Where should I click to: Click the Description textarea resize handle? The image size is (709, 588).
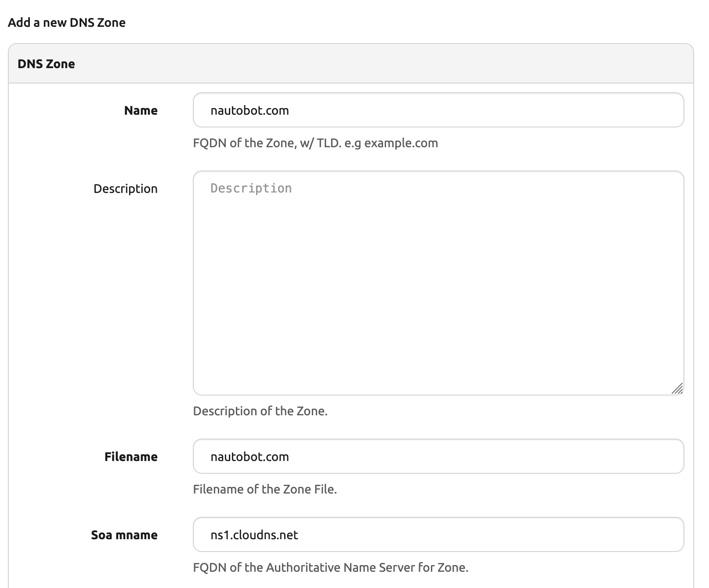[x=677, y=388]
